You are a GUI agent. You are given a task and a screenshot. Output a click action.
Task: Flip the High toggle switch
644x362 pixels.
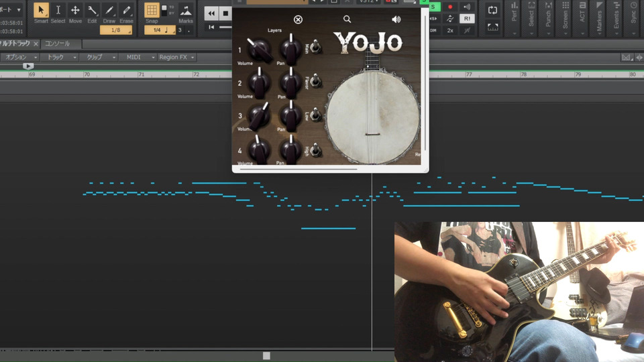tap(315, 149)
